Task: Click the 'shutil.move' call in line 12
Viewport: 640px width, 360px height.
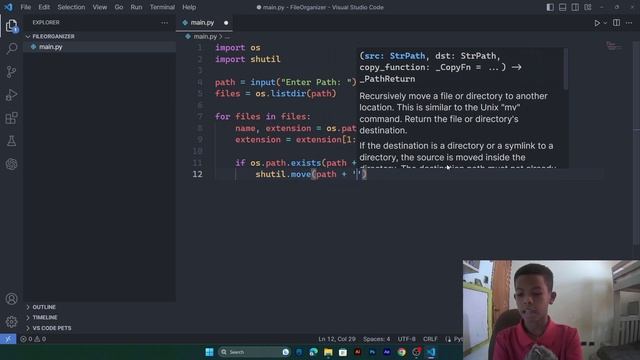Action: click(x=284, y=174)
